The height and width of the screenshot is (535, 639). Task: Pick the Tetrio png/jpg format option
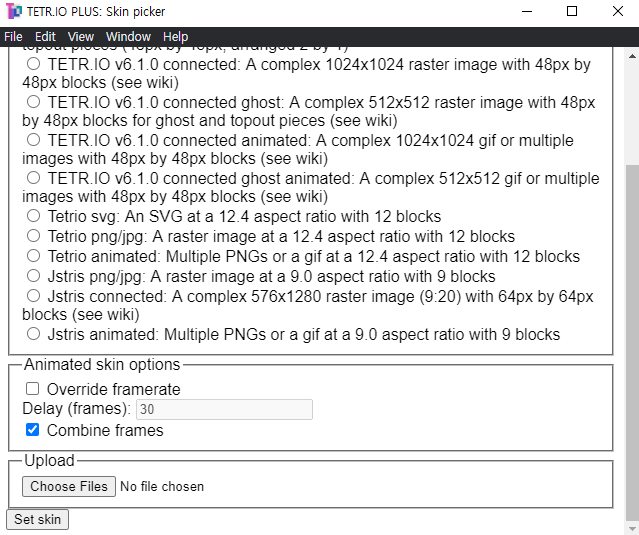(x=34, y=236)
